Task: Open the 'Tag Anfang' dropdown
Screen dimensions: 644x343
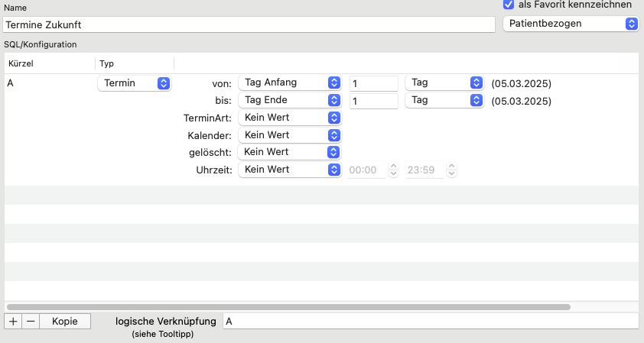Action: pyautogui.click(x=290, y=83)
